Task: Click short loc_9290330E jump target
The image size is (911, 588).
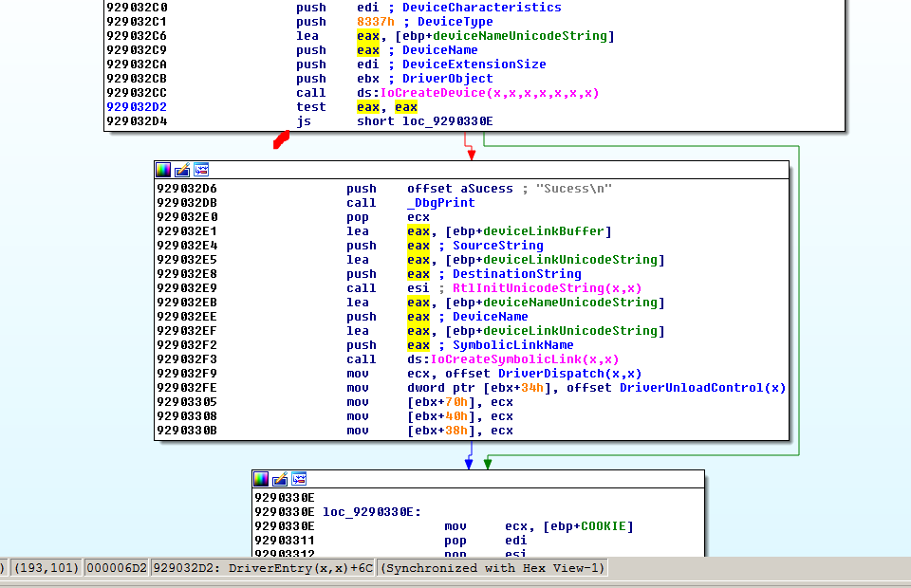Action: tap(424, 121)
